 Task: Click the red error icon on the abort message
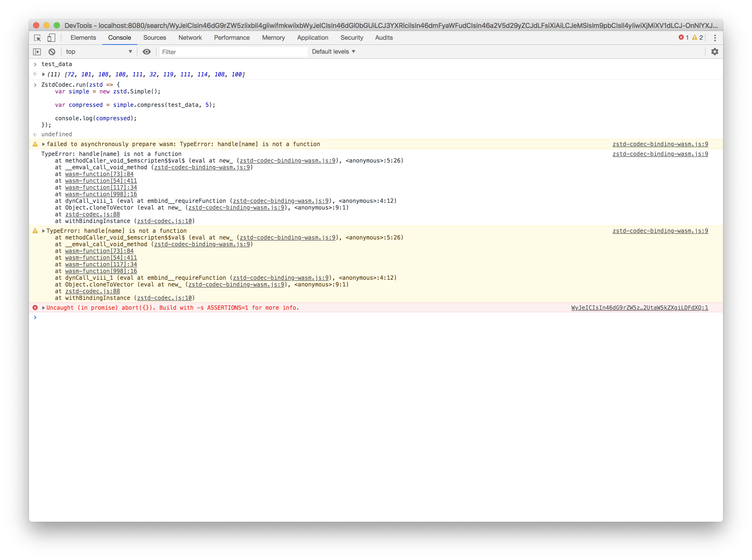35,307
